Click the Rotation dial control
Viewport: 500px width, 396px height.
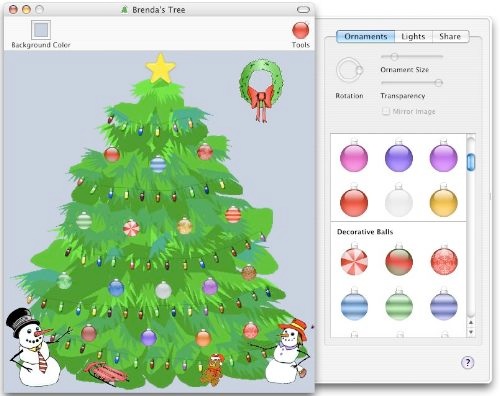[x=349, y=70]
